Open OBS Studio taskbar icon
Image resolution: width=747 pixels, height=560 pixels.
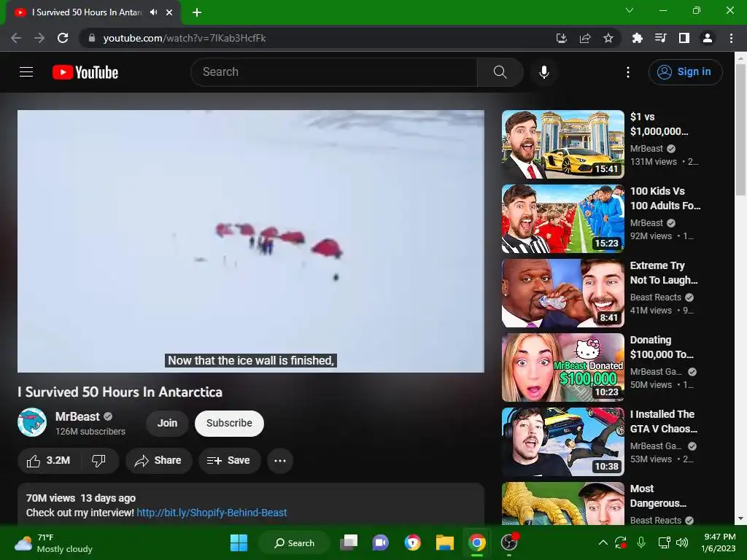[x=509, y=542]
